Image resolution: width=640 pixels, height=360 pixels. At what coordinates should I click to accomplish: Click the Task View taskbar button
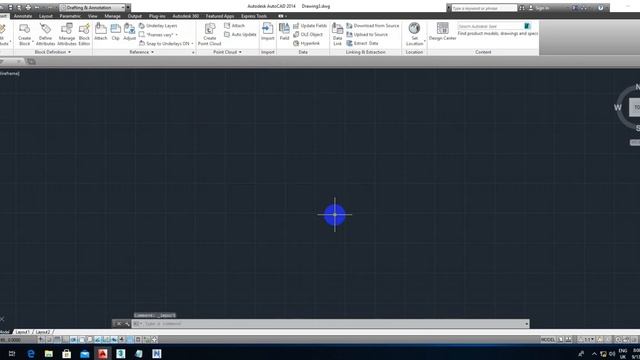click(x=12, y=353)
